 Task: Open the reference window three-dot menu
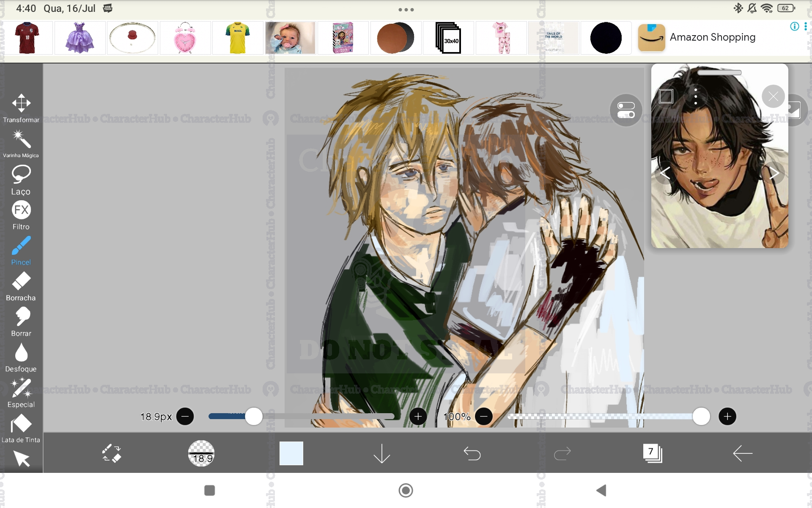[696, 97]
